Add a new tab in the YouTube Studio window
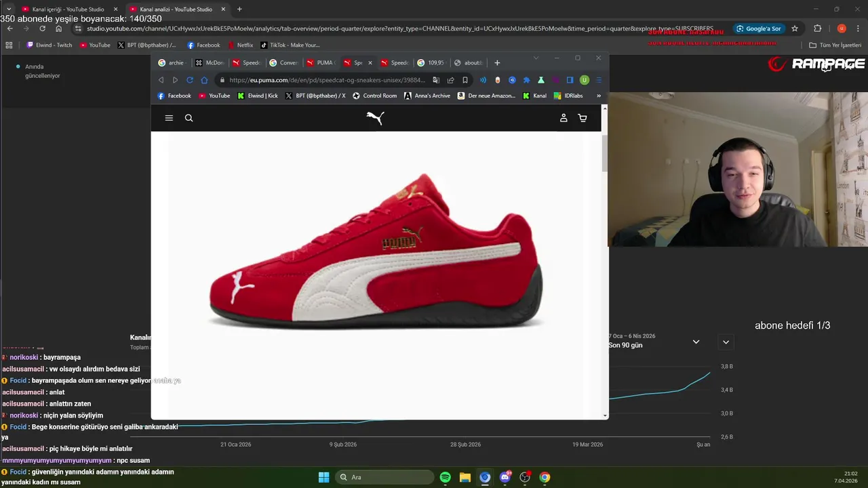The height and width of the screenshot is (488, 868). 239,9
